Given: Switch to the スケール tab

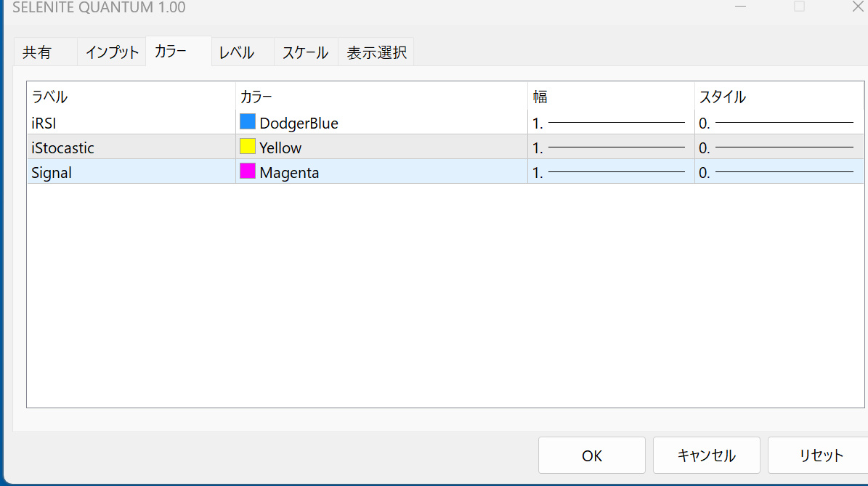Looking at the screenshot, I should pos(306,52).
